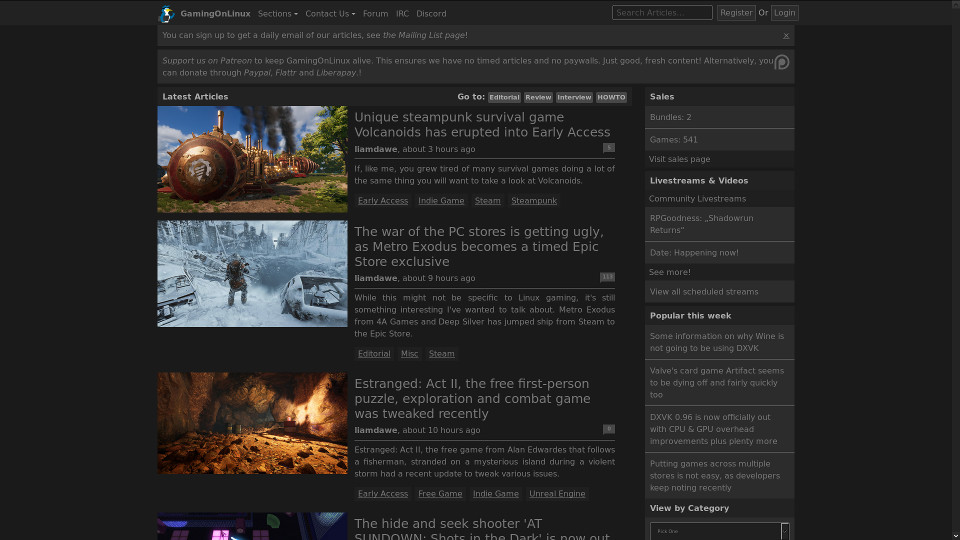The image size is (960, 540).
Task: Open Games: 541 in Sales sidebar
Action: 719,140
